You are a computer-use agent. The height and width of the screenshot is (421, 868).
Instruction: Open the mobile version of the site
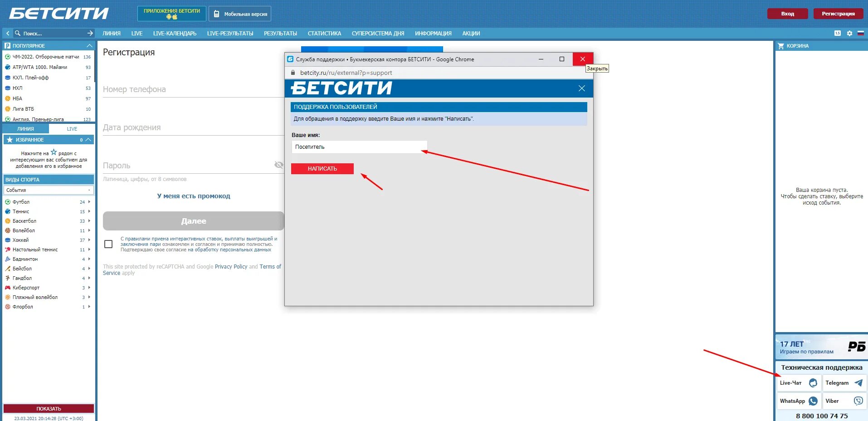pos(240,14)
